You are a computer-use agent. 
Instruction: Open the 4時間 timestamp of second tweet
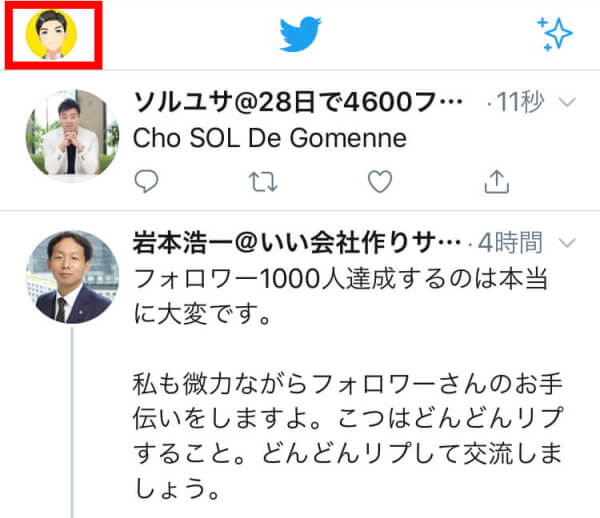[510, 243]
